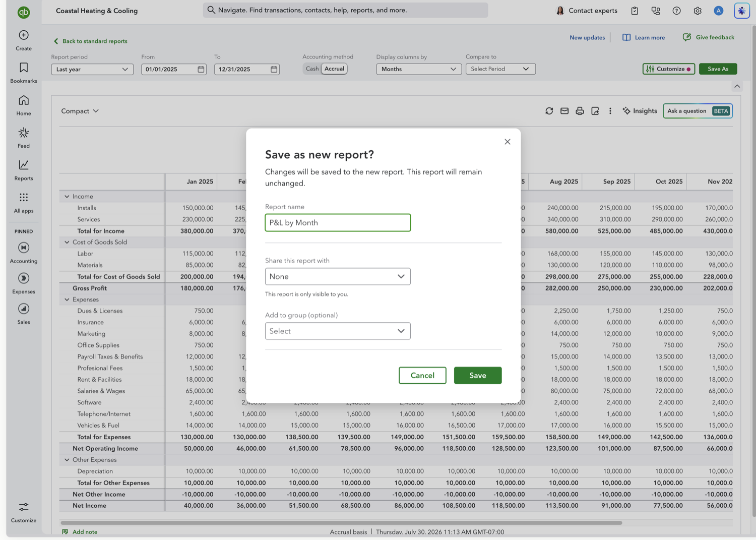756x540 pixels.
Task: Open the From date calendar picker icon
Action: coord(201,69)
